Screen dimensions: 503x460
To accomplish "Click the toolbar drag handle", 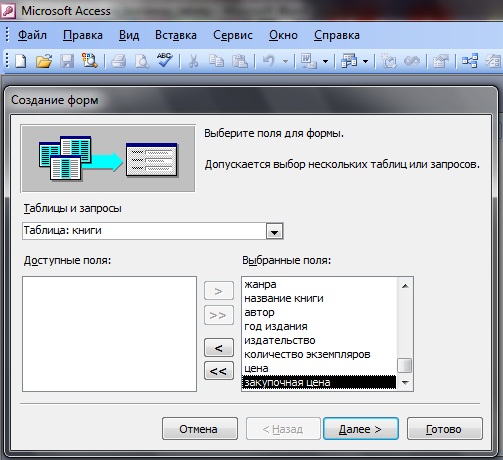I will (x=7, y=61).
